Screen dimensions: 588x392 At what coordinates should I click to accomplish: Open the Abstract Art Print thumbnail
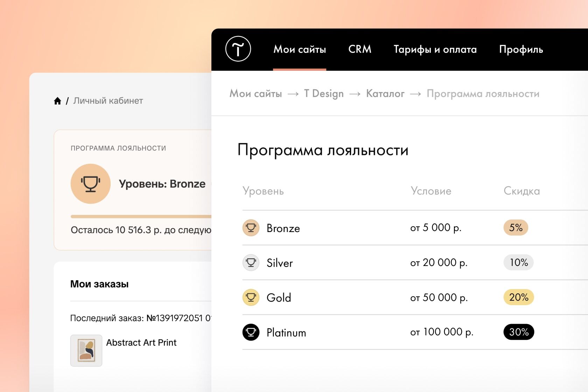click(86, 350)
